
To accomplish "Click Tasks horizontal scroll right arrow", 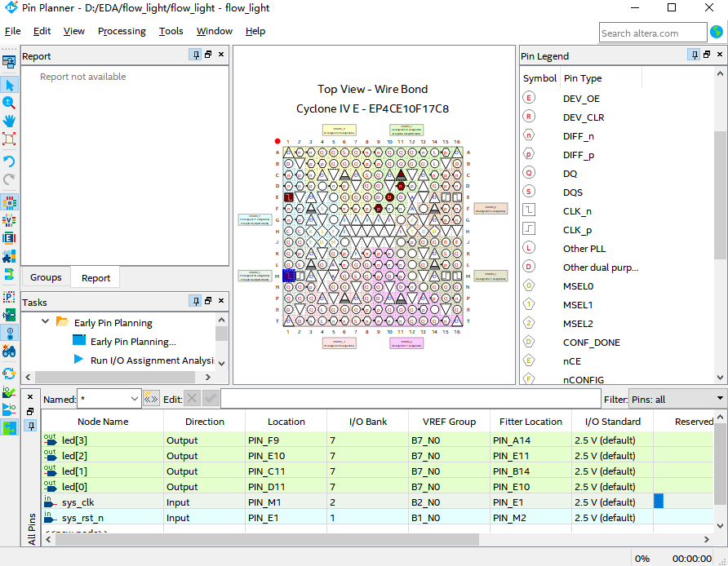I will 208,377.
